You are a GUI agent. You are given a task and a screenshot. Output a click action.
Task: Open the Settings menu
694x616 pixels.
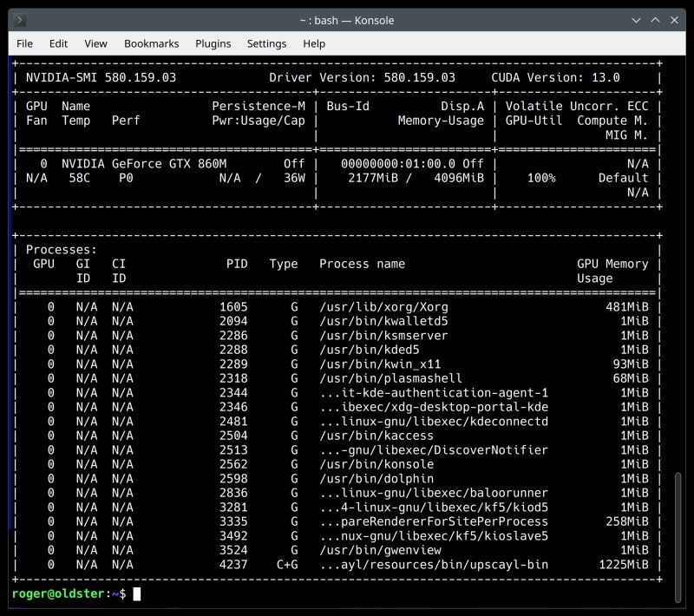click(266, 43)
